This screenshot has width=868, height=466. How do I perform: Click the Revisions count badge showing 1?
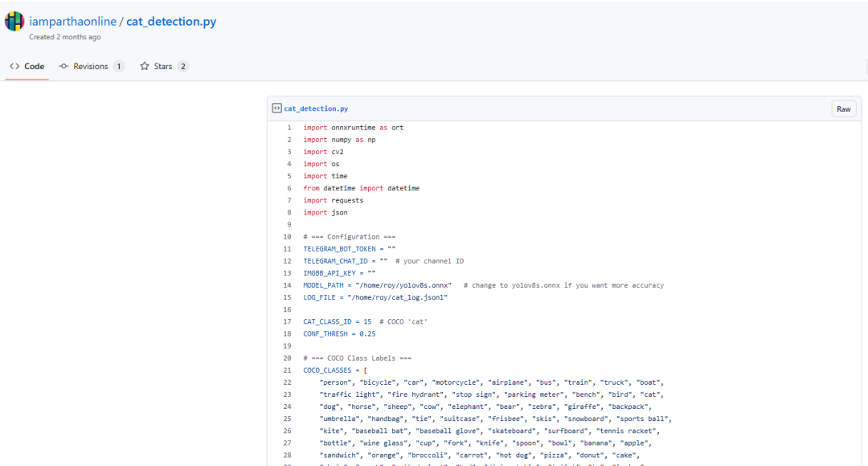[119, 67]
